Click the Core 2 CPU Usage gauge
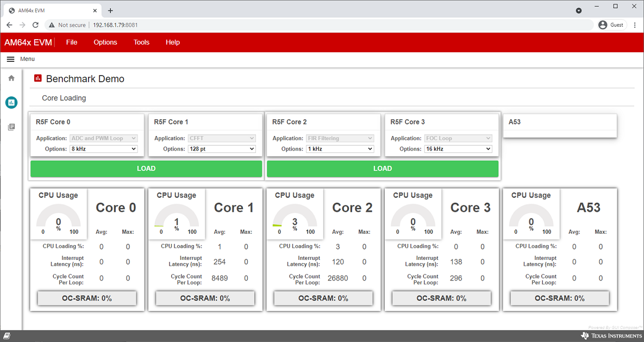 pos(295,214)
